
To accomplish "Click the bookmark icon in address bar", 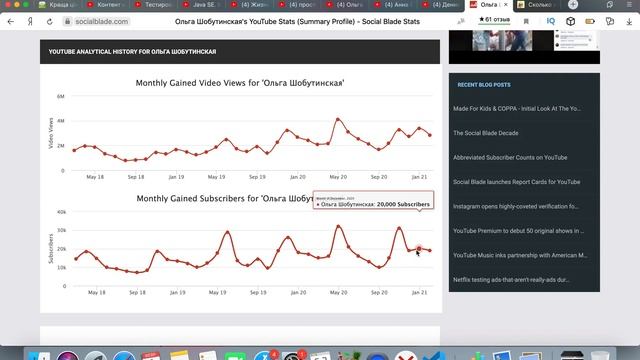I will [526, 22].
